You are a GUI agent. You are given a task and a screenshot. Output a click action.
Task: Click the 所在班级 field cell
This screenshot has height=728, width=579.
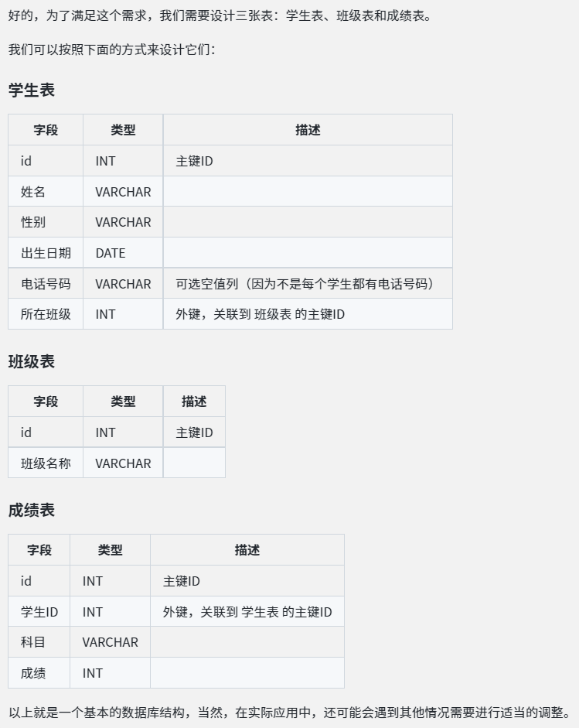46,314
